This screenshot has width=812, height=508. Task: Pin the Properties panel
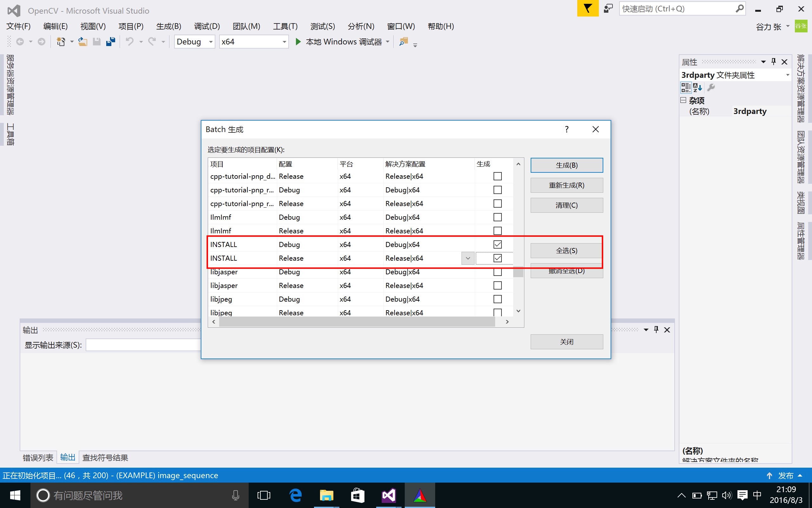(773, 62)
